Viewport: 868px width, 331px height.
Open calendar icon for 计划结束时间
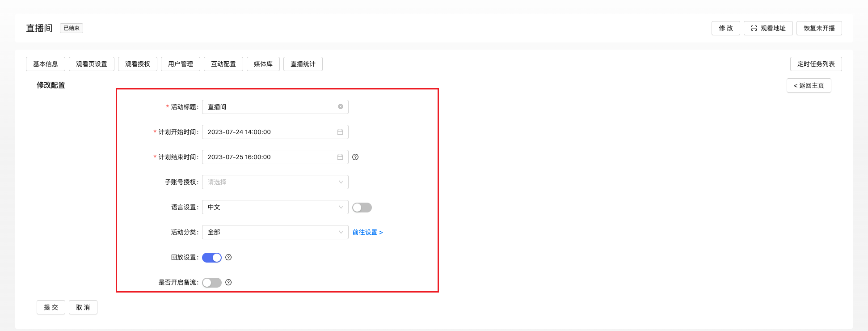pyautogui.click(x=340, y=157)
